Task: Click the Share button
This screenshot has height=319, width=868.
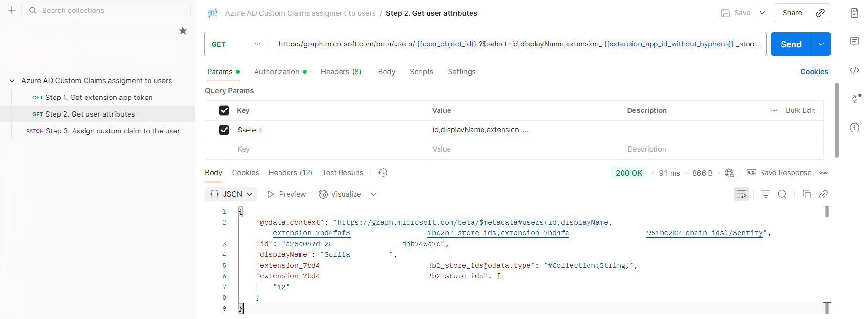Action: (x=792, y=13)
